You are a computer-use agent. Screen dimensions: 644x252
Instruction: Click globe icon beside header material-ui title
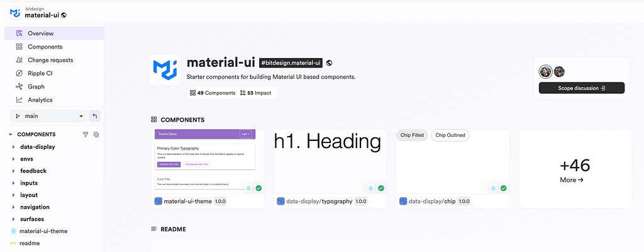point(64,15)
